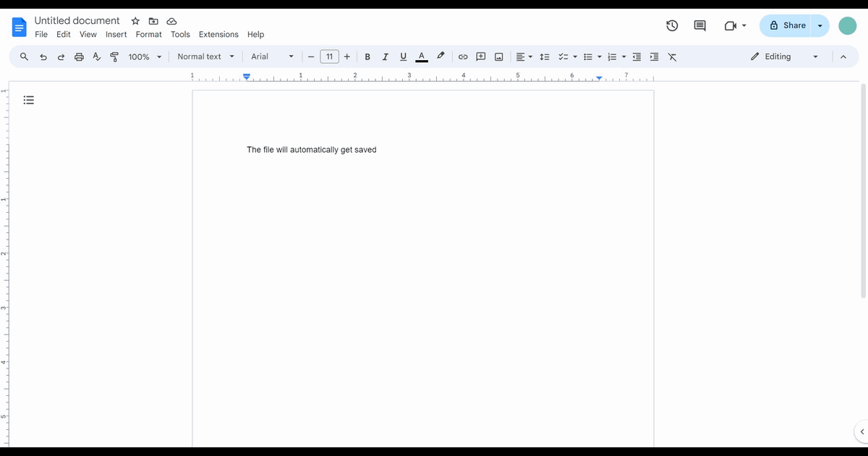
Task: Undo the last action
Action: point(43,56)
